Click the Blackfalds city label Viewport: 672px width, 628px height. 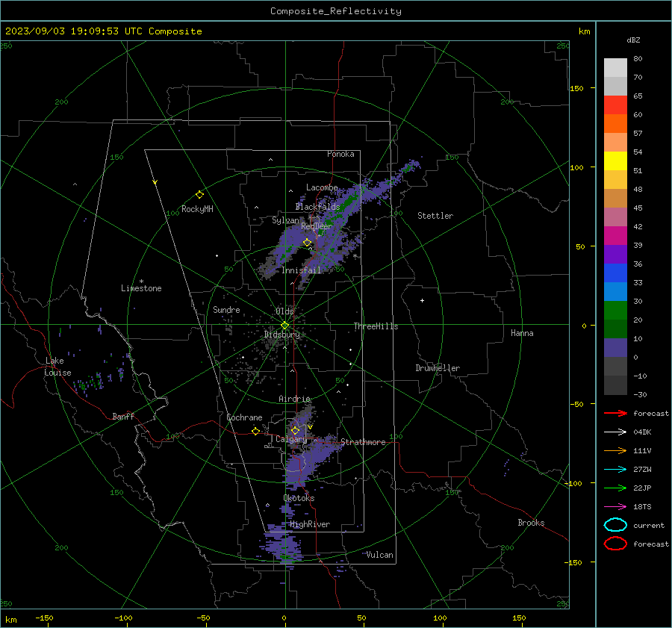pyautogui.click(x=317, y=207)
